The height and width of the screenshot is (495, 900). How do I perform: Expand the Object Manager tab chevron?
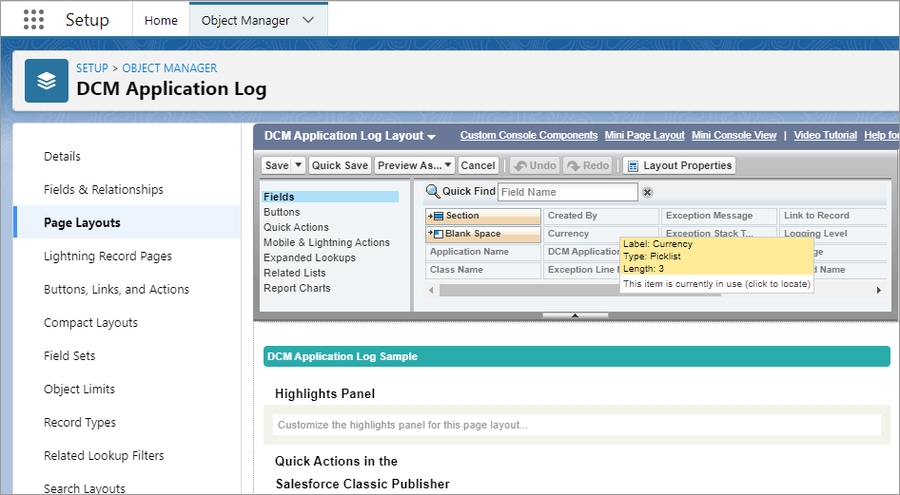pyautogui.click(x=308, y=20)
